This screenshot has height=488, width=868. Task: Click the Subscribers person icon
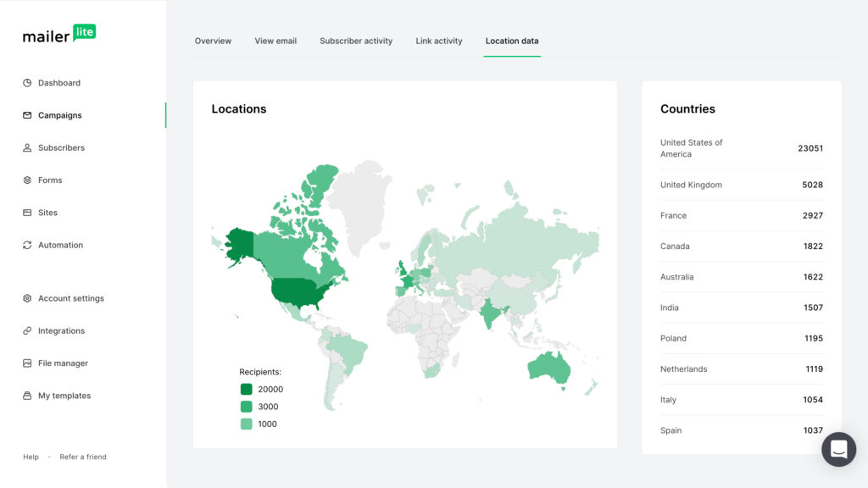click(27, 147)
